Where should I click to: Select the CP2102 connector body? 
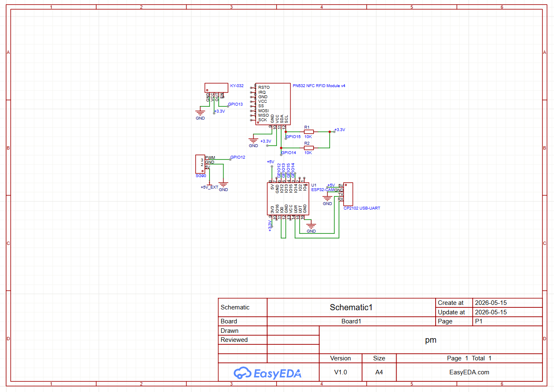[348, 194]
